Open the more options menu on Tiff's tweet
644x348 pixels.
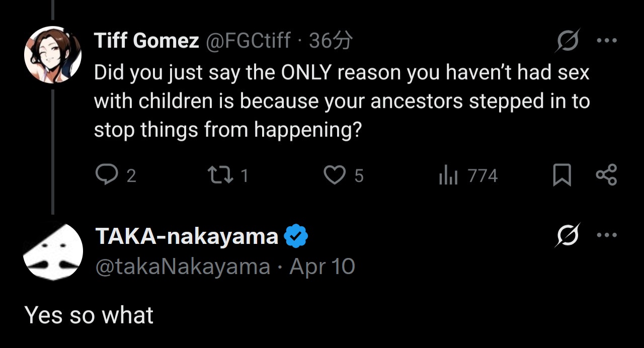tap(606, 41)
